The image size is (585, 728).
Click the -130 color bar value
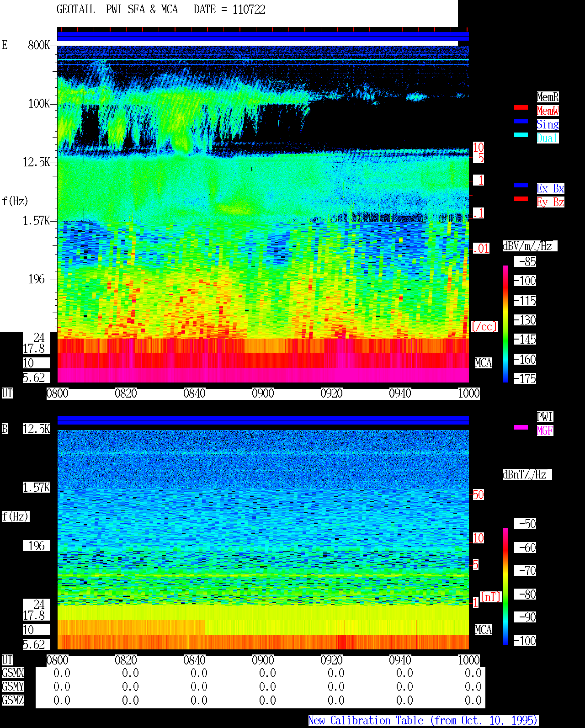525,320
